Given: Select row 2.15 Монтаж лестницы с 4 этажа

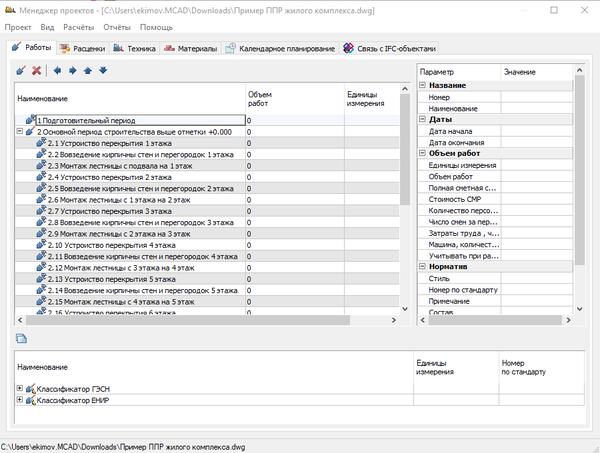Looking at the screenshot, I should [x=207, y=302].
